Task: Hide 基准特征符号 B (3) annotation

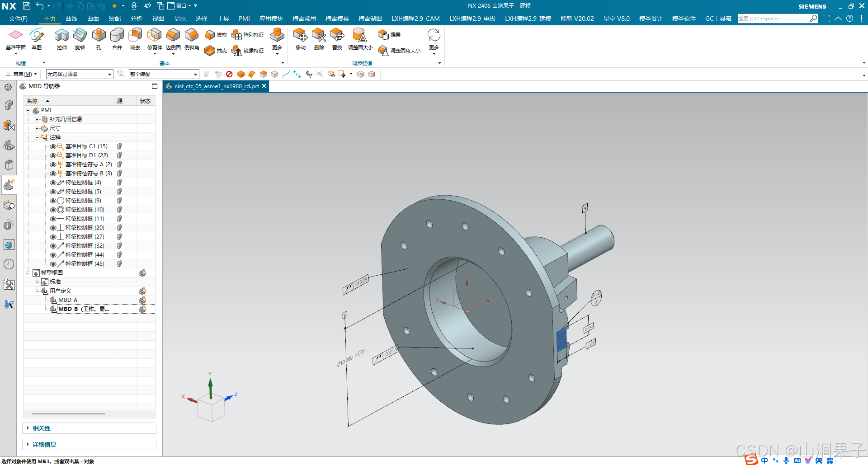Action: (x=53, y=174)
